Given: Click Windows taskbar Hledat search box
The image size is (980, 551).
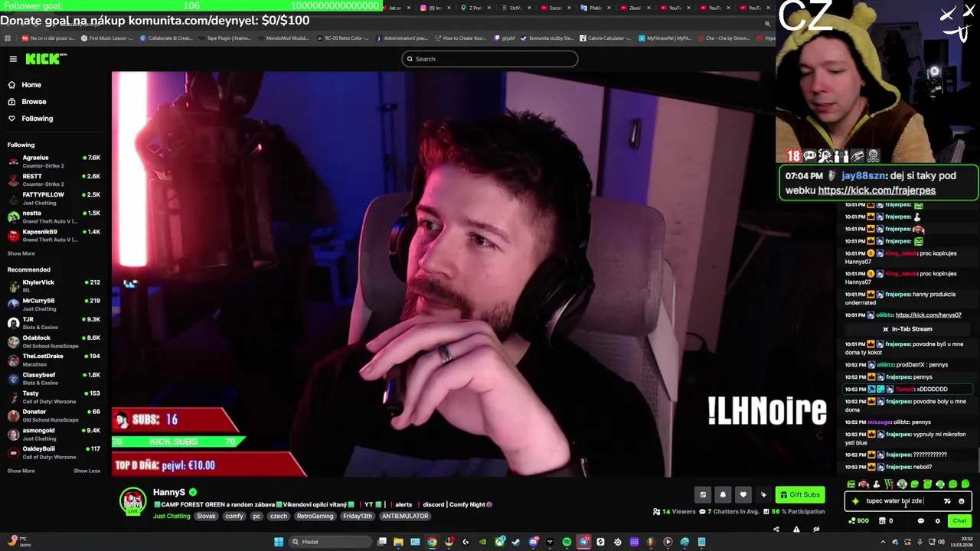Looking at the screenshot, I should 331,542.
